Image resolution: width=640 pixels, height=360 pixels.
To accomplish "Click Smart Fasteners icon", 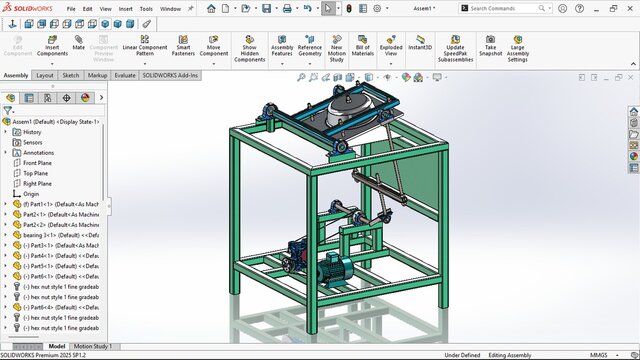I will point(183,46).
